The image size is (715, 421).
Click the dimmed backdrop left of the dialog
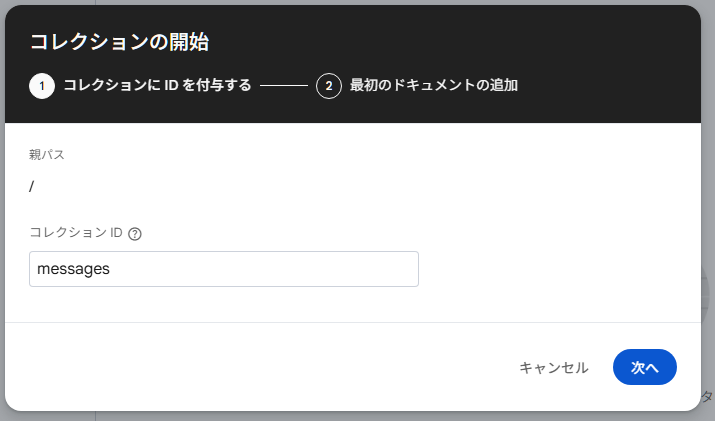pyautogui.click(x=2, y=250)
